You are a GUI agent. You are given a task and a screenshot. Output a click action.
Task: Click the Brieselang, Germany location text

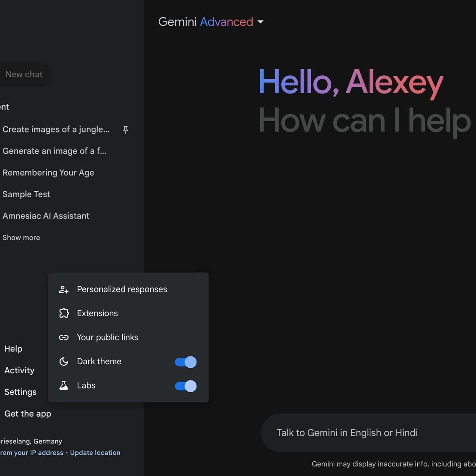click(x=31, y=442)
